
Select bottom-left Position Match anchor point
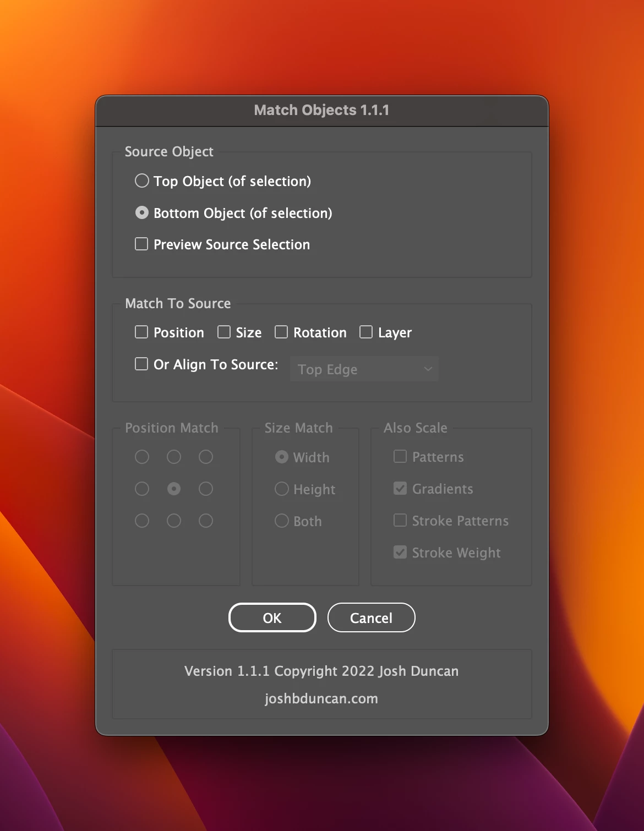pos(142,521)
